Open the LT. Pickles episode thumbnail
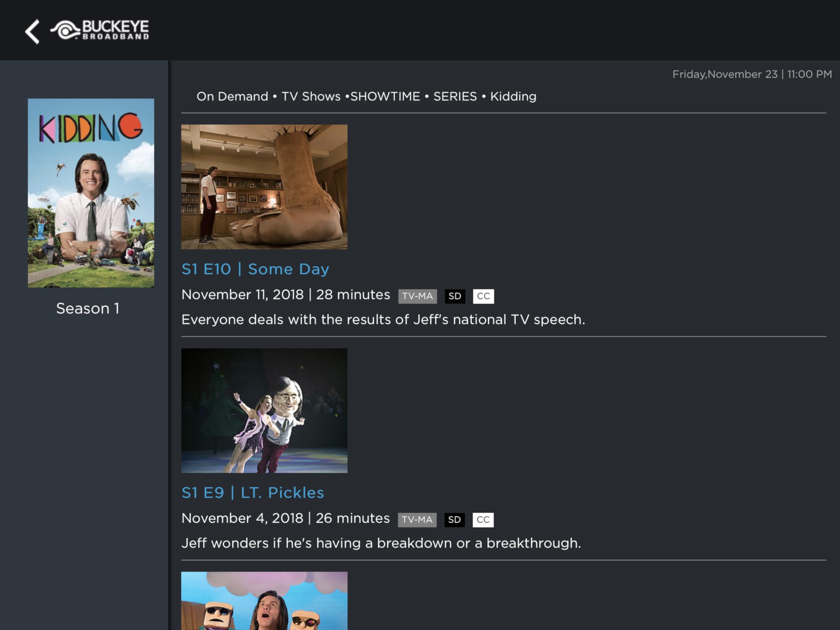Viewport: 840px width, 630px height. click(x=264, y=410)
